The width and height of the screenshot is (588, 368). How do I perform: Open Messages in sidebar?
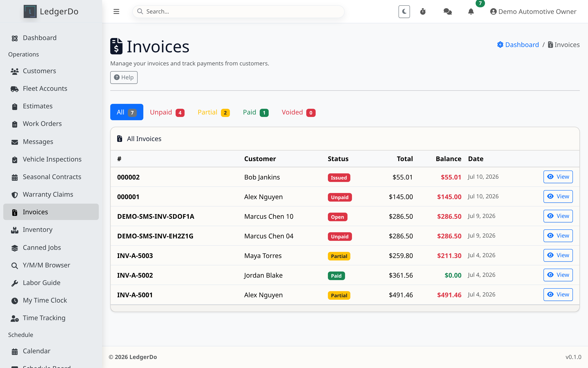(x=51, y=142)
